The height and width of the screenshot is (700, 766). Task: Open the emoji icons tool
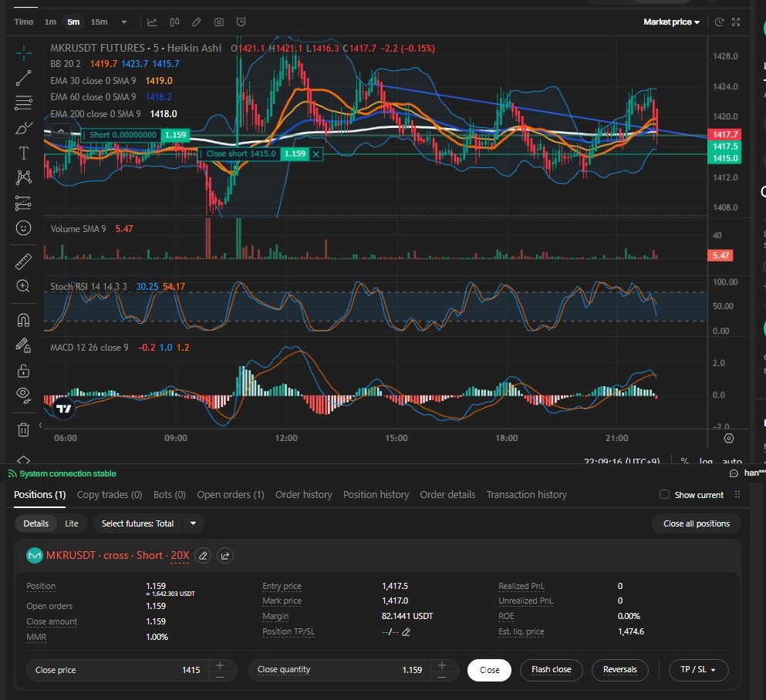[x=23, y=228]
